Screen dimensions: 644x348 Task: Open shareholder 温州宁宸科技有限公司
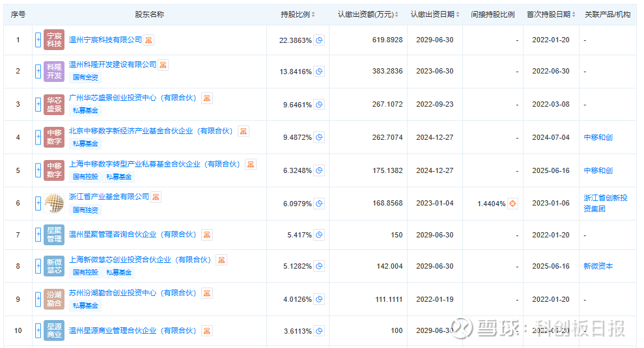[x=105, y=40]
